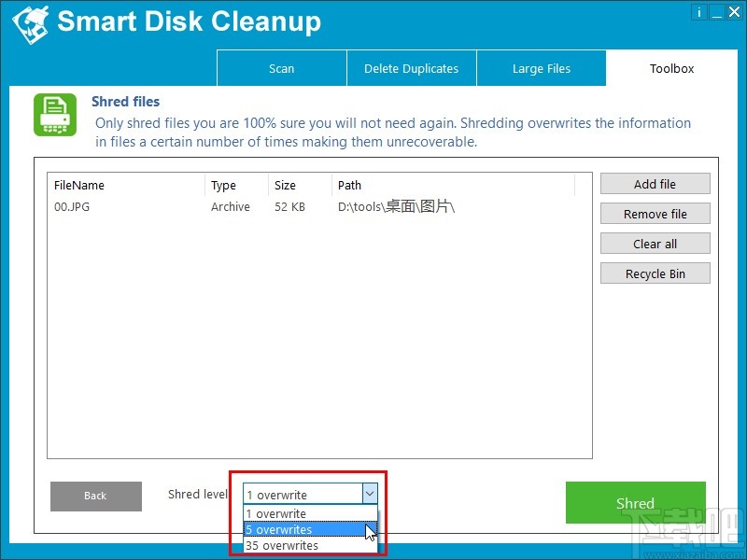Open the Recycle Bin button
747x560 pixels.
coord(655,273)
